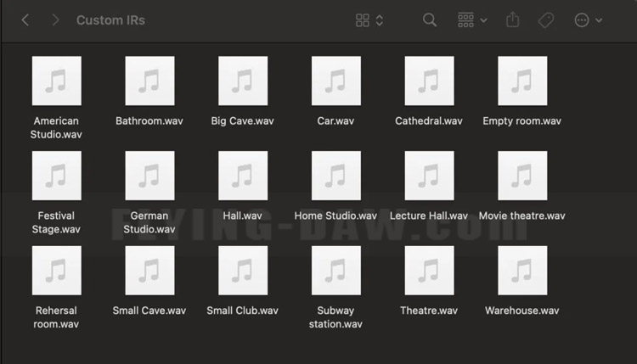
Task: Click the Festival Stage.wav file name
Action: pyautogui.click(x=56, y=222)
